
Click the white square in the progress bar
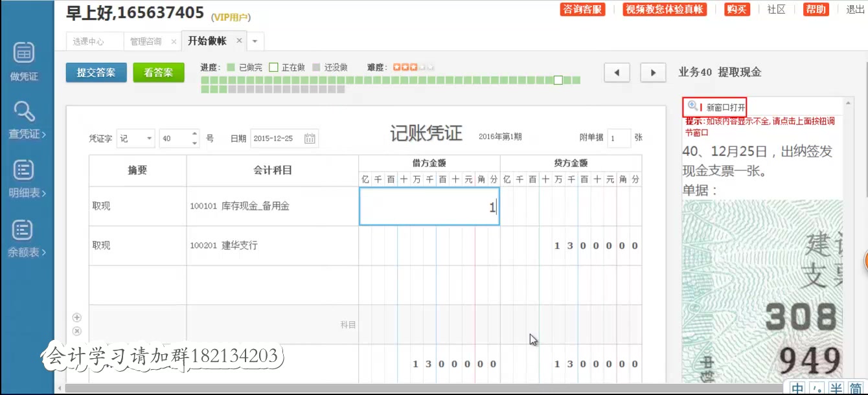pos(558,80)
